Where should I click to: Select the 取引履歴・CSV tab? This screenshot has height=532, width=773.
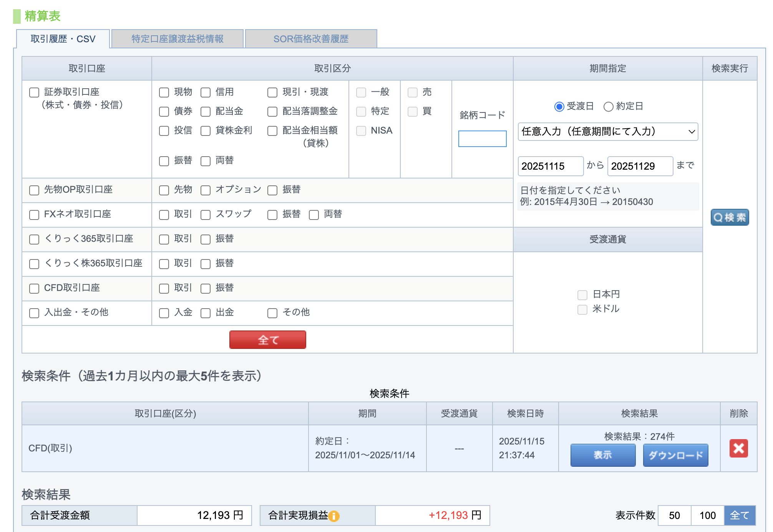coord(63,39)
